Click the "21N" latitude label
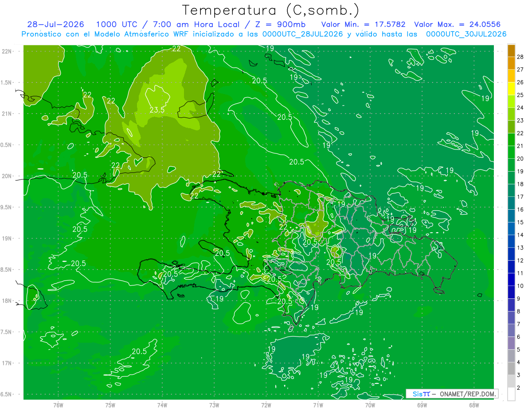Image resolution: width=532 pixels, height=411 pixels. (x=7, y=114)
